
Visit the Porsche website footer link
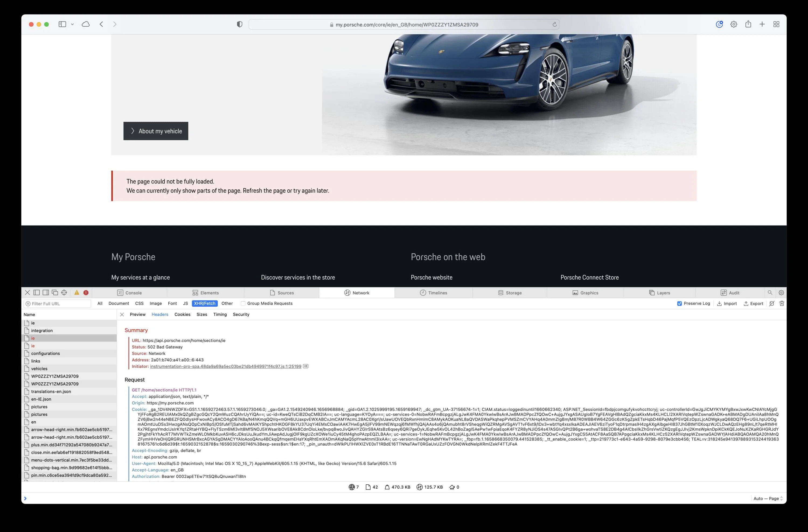click(431, 277)
